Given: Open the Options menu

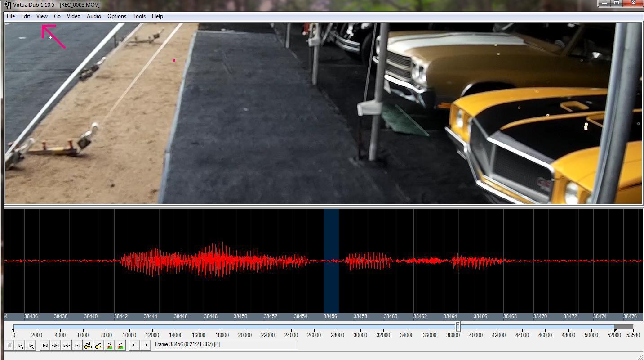Looking at the screenshot, I should [117, 16].
